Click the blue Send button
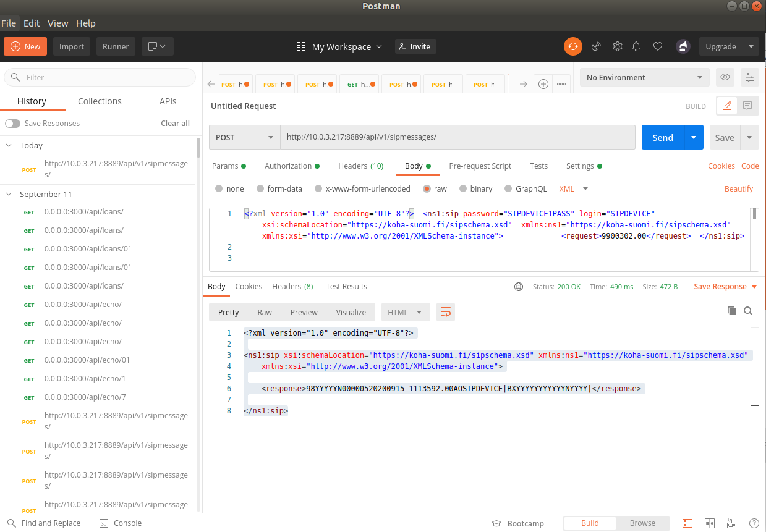This screenshot has height=532, width=766. tap(662, 137)
